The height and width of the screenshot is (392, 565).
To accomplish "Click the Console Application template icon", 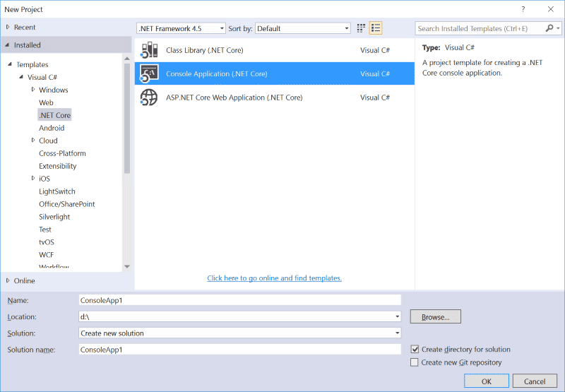I will (x=149, y=74).
